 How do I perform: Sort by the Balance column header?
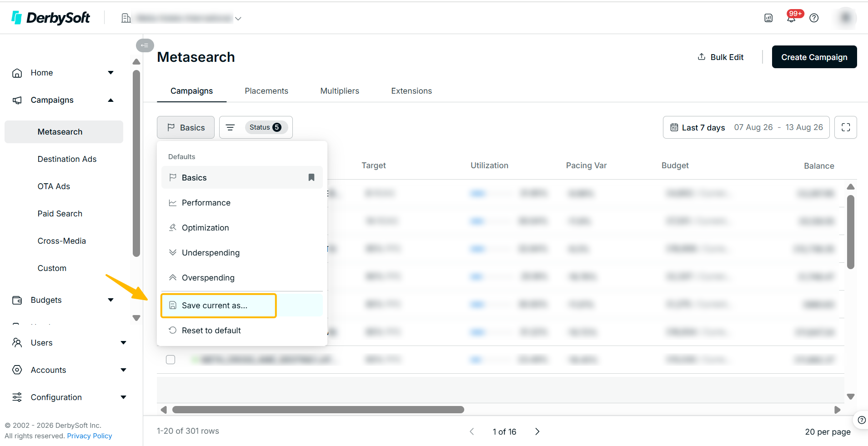click(x=819, y=166)
